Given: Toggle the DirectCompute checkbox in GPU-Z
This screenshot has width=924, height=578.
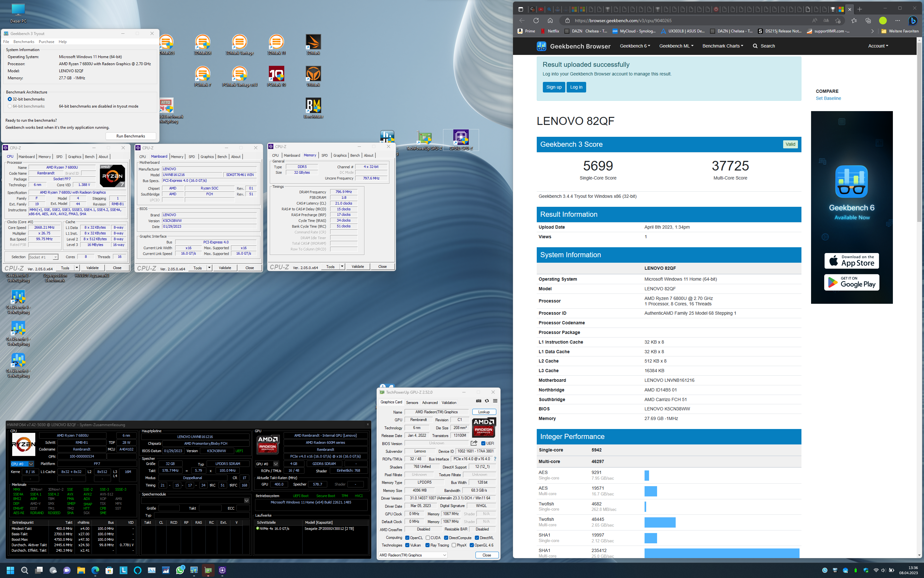Looking at the screenshot, I should pyautogui.click(x=446, y=538).
